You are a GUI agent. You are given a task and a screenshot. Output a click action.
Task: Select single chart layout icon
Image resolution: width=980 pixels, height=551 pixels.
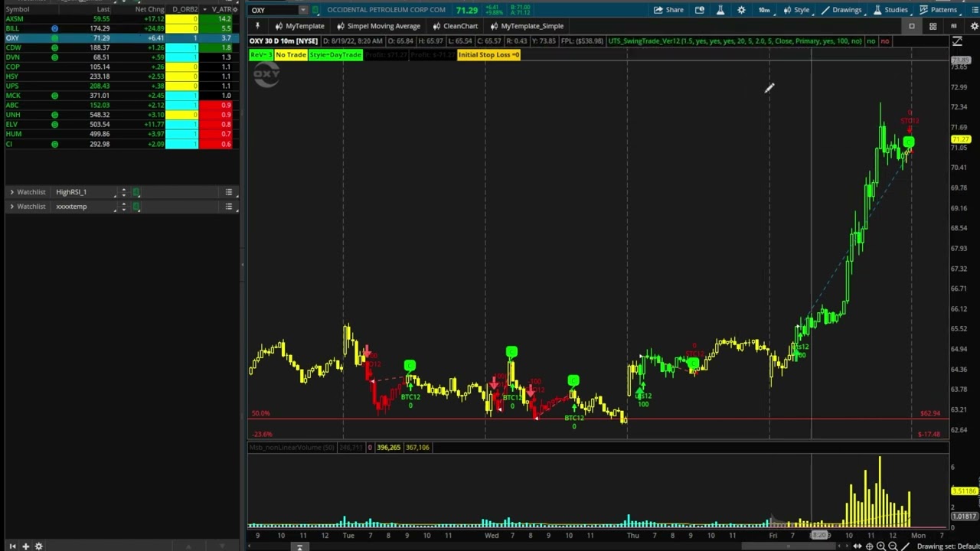(x=911, y=26)
